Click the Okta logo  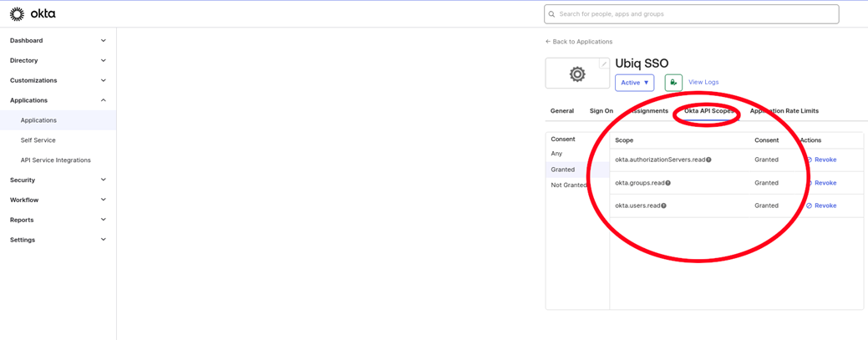[33, 14]
